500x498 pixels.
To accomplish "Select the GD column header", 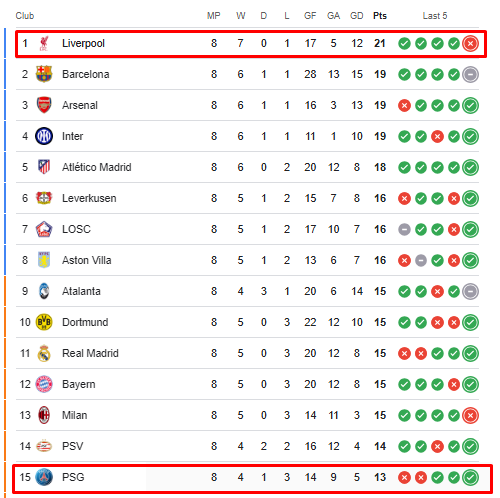I will (356, 16).
